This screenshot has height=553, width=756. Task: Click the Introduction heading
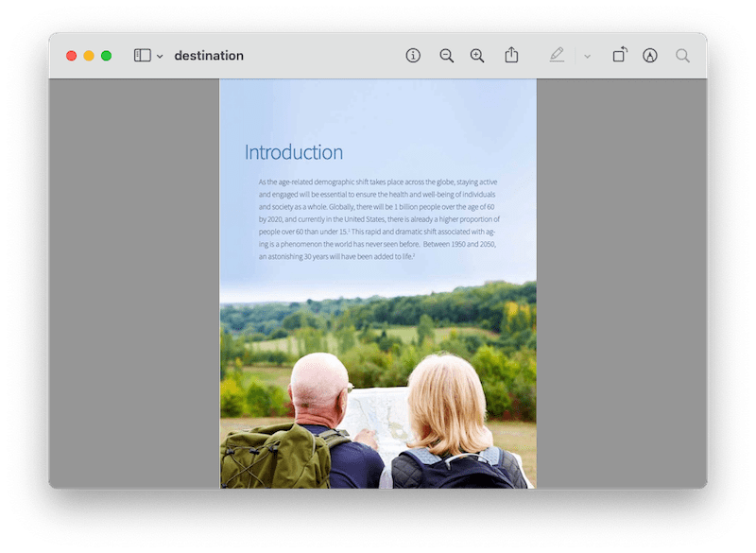(294, 152)
